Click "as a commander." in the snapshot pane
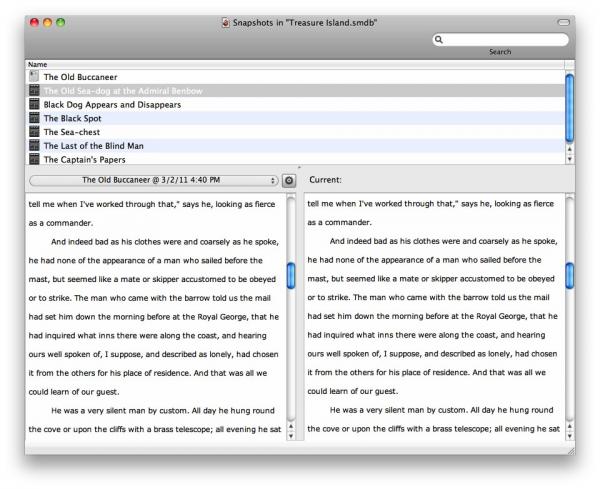Viewport: 600px width, 489px height. (61, 223)
